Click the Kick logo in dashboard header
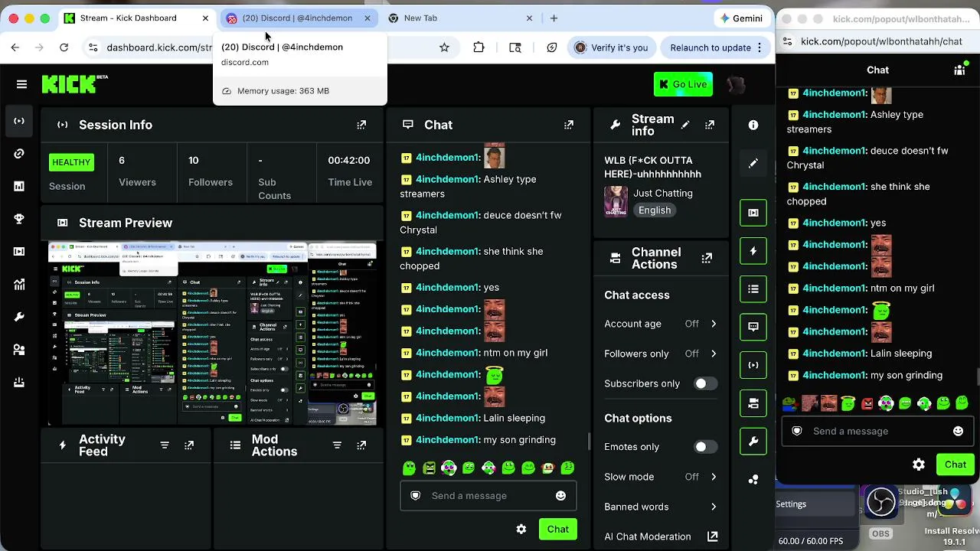This screenshot has width=980, height=551. point(75,83)
